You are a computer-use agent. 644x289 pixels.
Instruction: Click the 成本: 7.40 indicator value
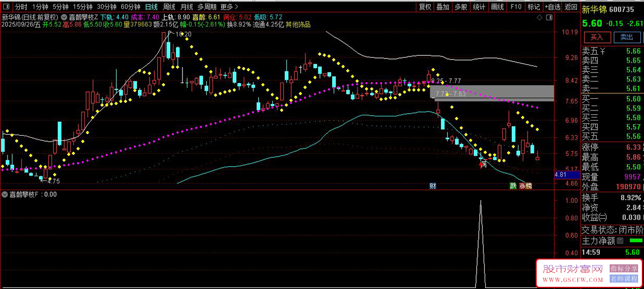tap(144, 17)
